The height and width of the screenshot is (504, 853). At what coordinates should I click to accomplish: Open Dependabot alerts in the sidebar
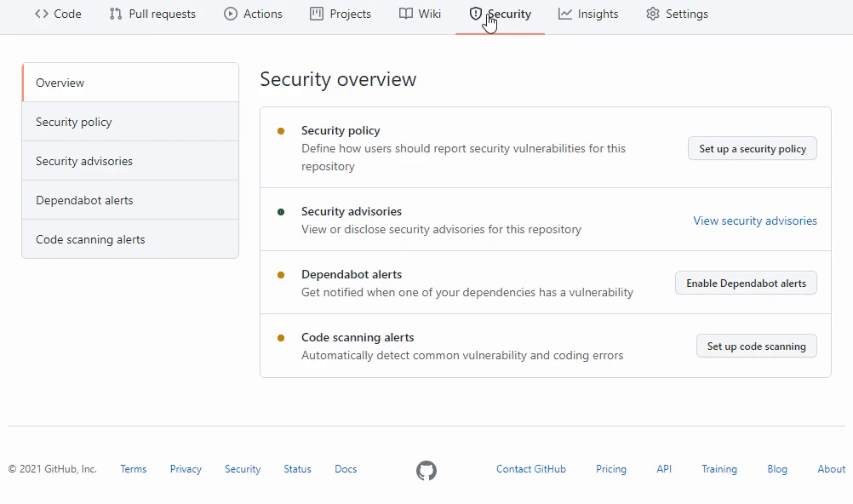(x=84, y=200)
